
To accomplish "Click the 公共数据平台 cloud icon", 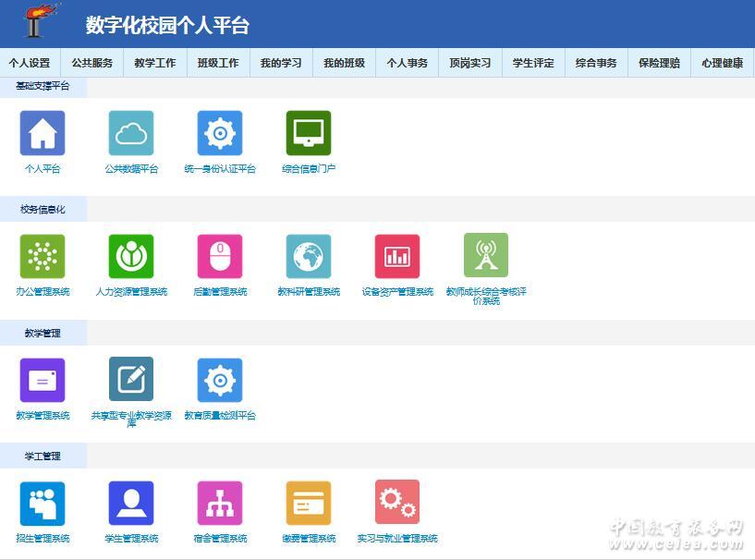I will 131,133.
